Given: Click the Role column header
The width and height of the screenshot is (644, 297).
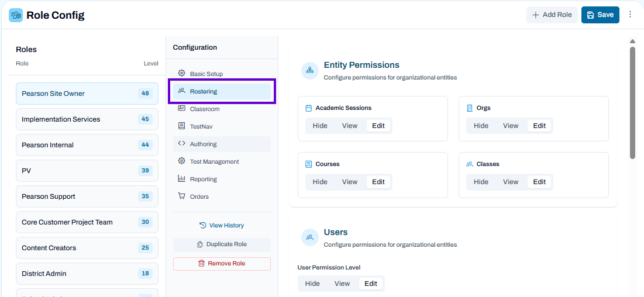Looking at the screenshot, I should click(x=22, y=63).
